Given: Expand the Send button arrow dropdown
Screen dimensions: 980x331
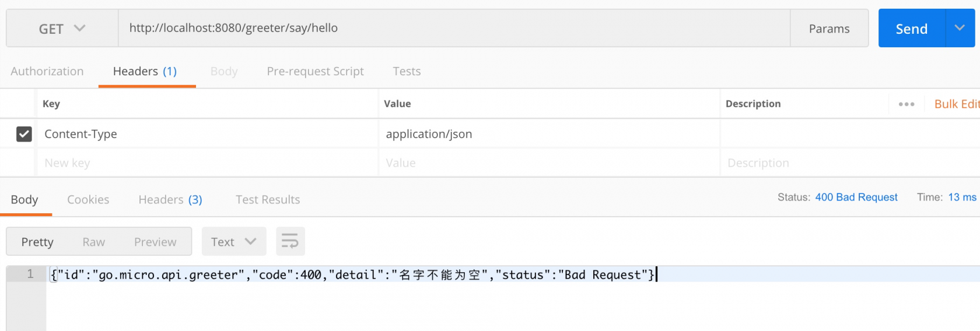Looking at the screenshot, I should [960, 28].
